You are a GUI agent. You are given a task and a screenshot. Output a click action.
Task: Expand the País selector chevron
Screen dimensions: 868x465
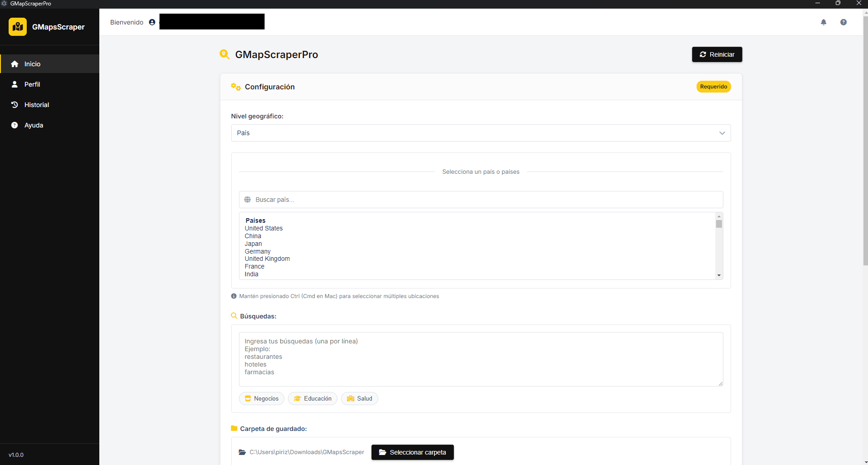coord(721,132)
